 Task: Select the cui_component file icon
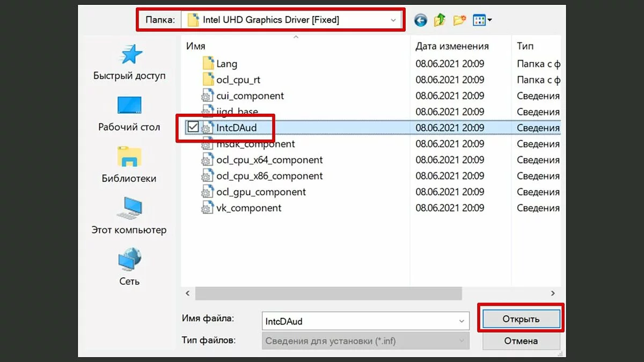point(207,96)
